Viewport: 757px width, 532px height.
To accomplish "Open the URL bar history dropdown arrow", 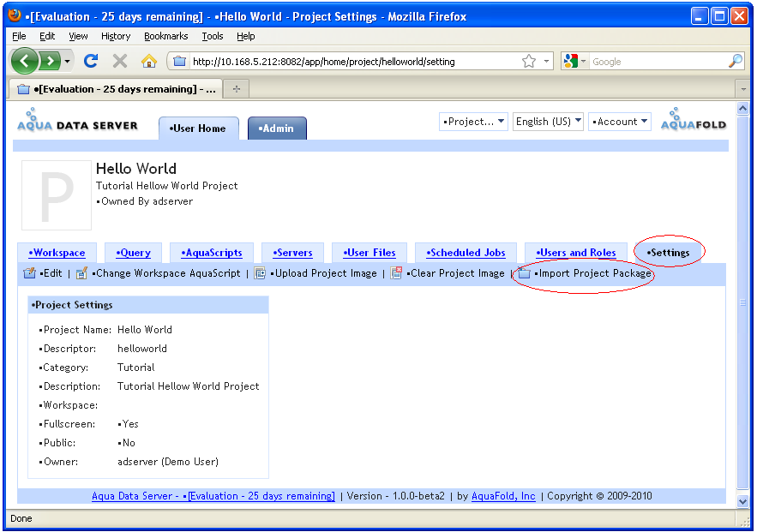I will click(x=546, y=62).
